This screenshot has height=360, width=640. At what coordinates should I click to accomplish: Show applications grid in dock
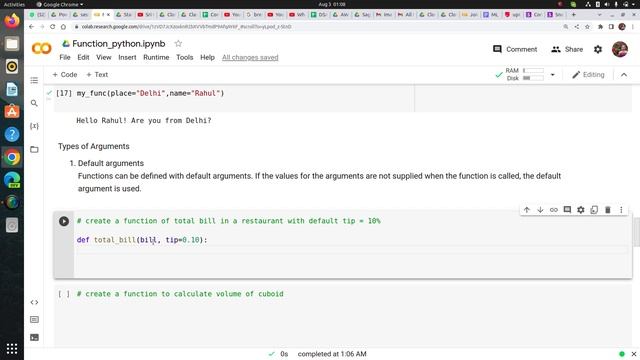[12, 349]
